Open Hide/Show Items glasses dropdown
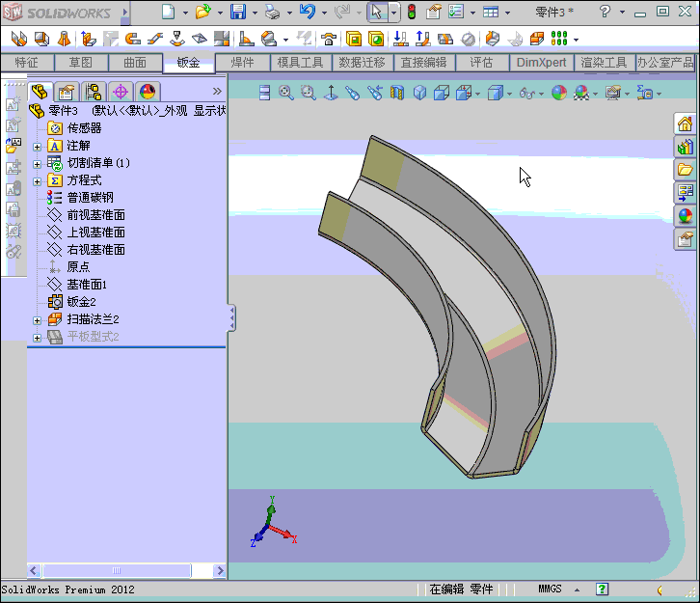This screenshot has height=603, width=700. coord(542,94)
